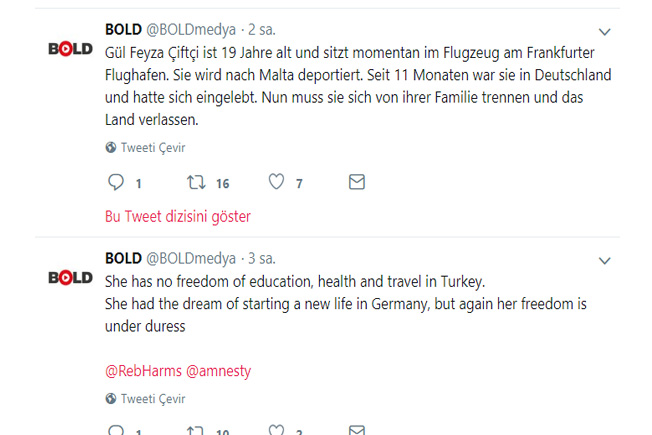Open BOLD avatar on the 2 sa. tweet
652x435 pixels.
[x=70, y=49]
